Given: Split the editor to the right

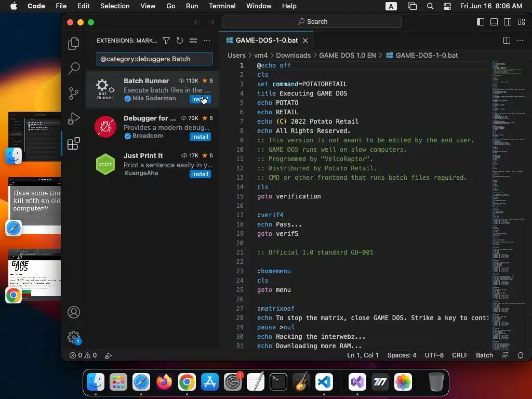Looking at the screenshot, I should (507, 41).
